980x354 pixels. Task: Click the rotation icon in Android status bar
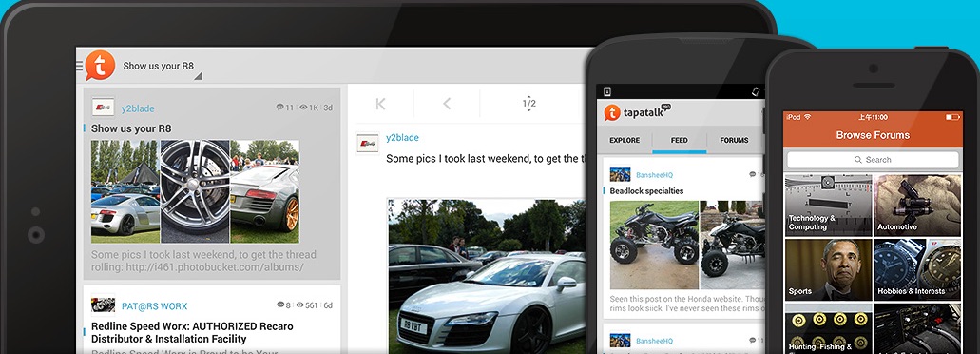pos(755,92)
